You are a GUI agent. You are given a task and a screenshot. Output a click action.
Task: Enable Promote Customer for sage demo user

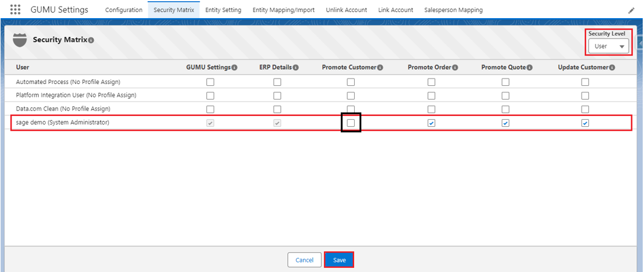pyautogui.click(x=351, y=123)
